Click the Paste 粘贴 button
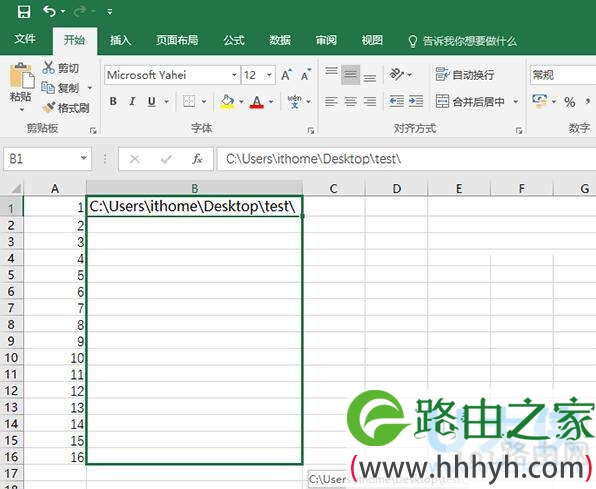 click(x=21, y=87)
